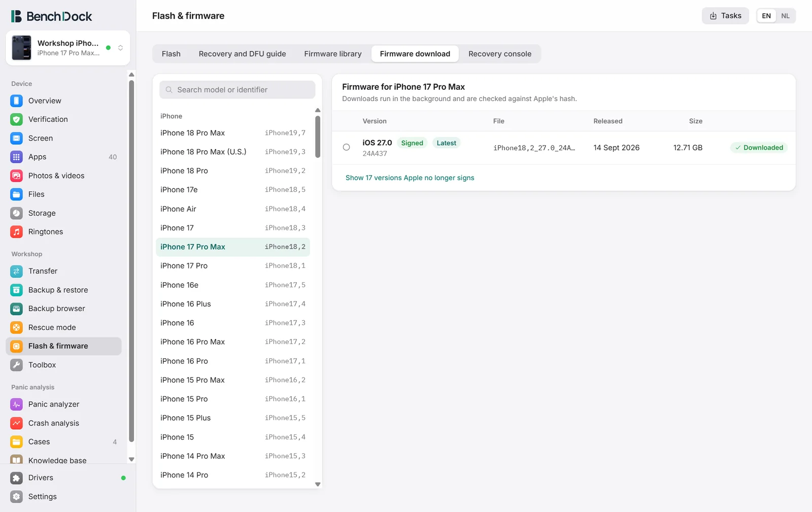Image resolution: width=812 pixels, height=512 pixels.
Task: Choose iPhone 16e from the list
Action: pyautogui.click(x=233, y=285)
